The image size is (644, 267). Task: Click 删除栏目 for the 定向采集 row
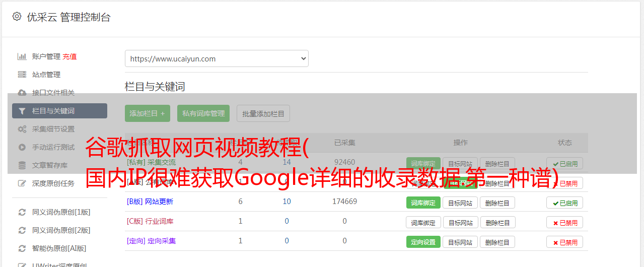click(497, 242)
